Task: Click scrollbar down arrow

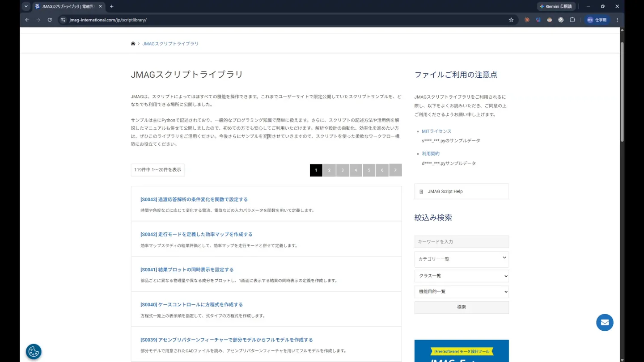Action: coord(622,359)
